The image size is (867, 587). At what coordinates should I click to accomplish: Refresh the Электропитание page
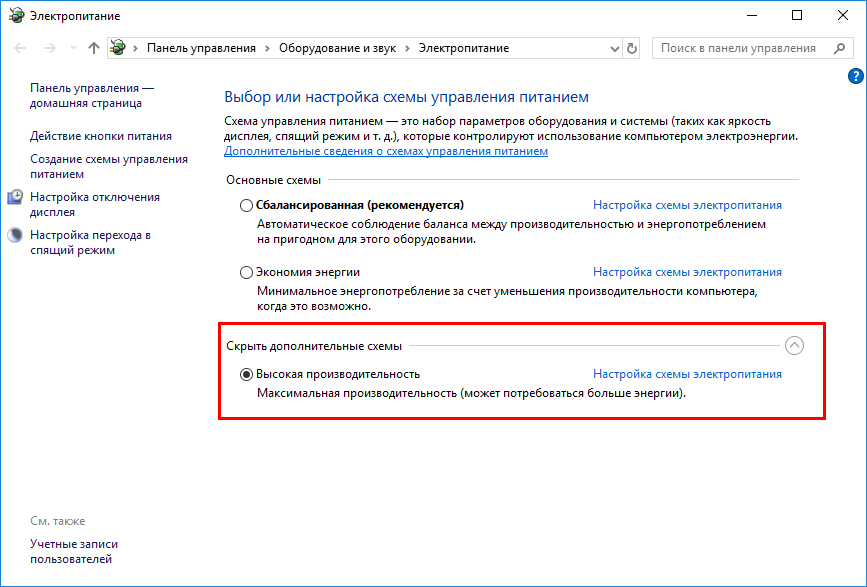click(x=631, y=48)
